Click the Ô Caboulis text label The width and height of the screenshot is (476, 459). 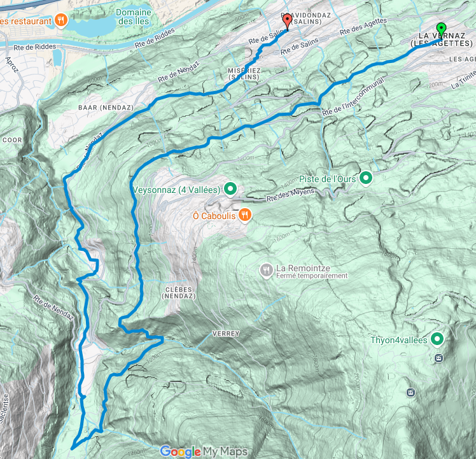[x=214, y=216]
